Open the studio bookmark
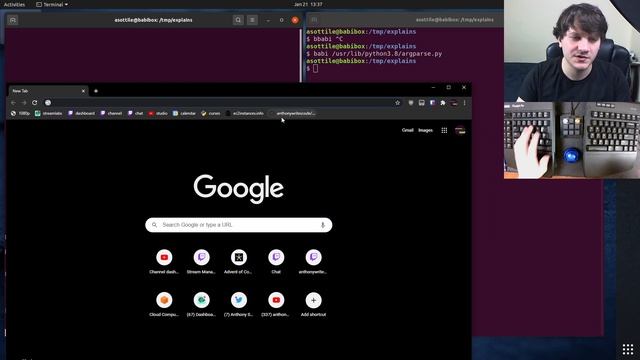The width and height of the screenshot is (640, 360). coord(158,113)
